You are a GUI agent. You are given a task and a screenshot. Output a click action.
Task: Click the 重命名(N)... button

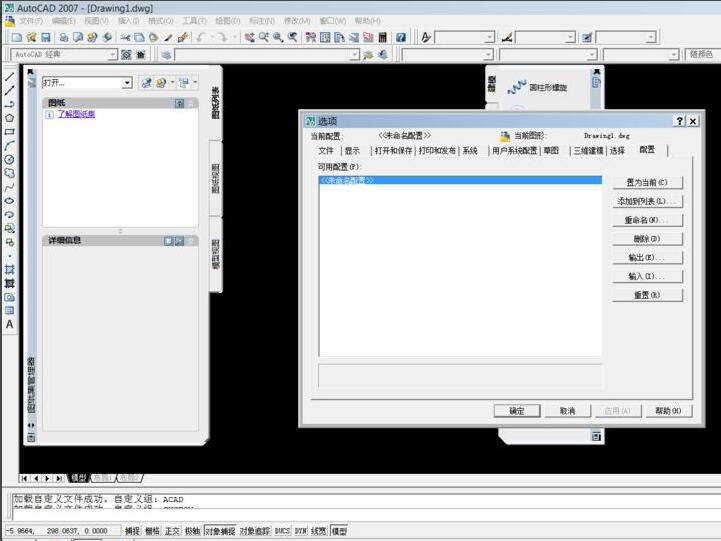pyautogui.click(x=647, y=220)
